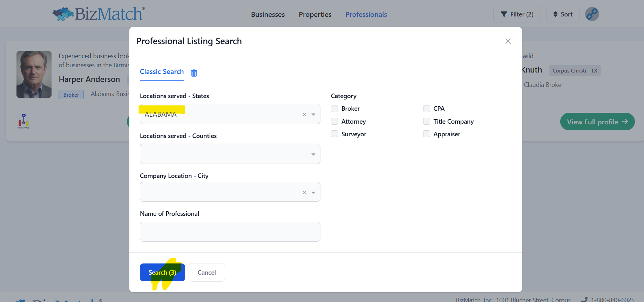Open the Sort options button

coord(563,14)
